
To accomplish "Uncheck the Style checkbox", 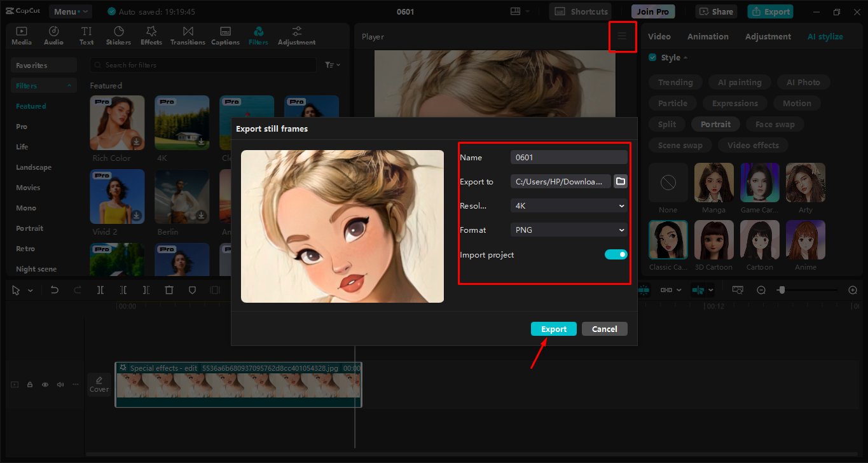I will tap(652, 57).
